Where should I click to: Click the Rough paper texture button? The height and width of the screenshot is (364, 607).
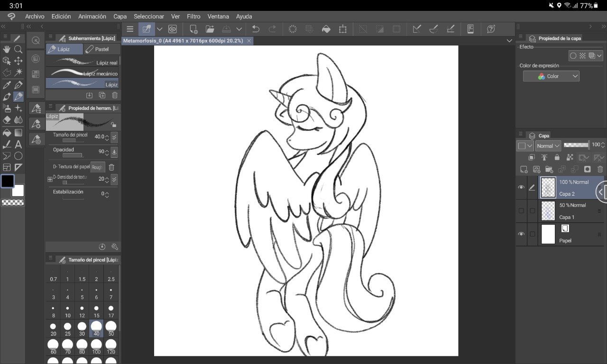(97, 167)
